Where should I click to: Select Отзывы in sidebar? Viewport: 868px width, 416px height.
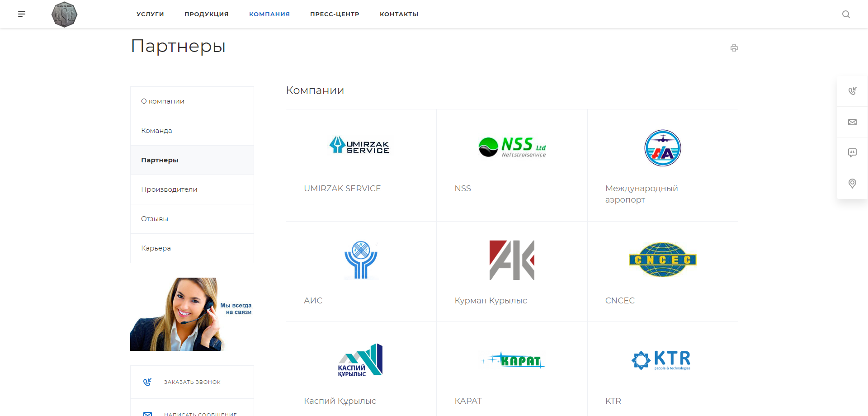click(x=192, y=219)
